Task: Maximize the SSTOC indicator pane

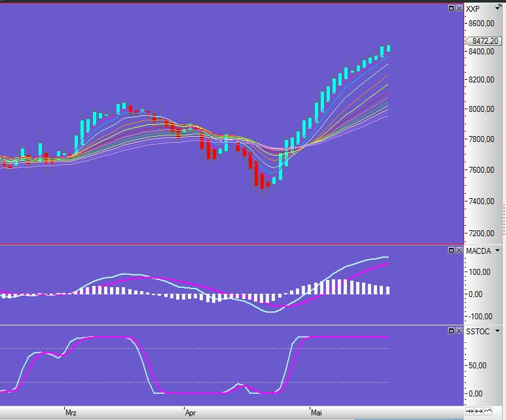Action: pos(452,330)
